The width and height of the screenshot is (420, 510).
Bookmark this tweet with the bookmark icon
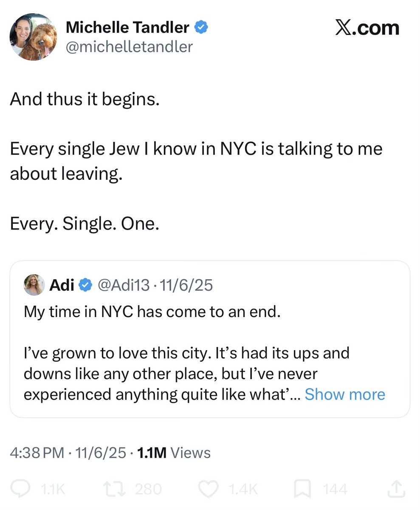coord(302,489)
